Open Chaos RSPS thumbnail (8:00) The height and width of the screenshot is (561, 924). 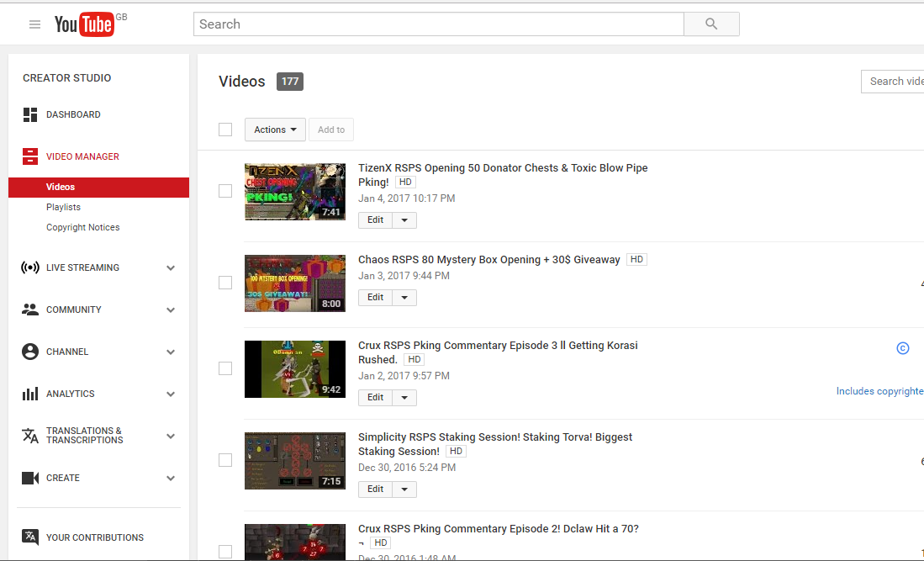pyautogui.click(x=295, y=283)
